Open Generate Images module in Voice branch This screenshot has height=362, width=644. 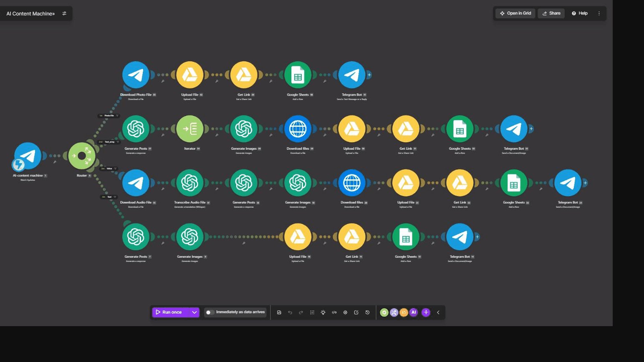coord(298,183)
